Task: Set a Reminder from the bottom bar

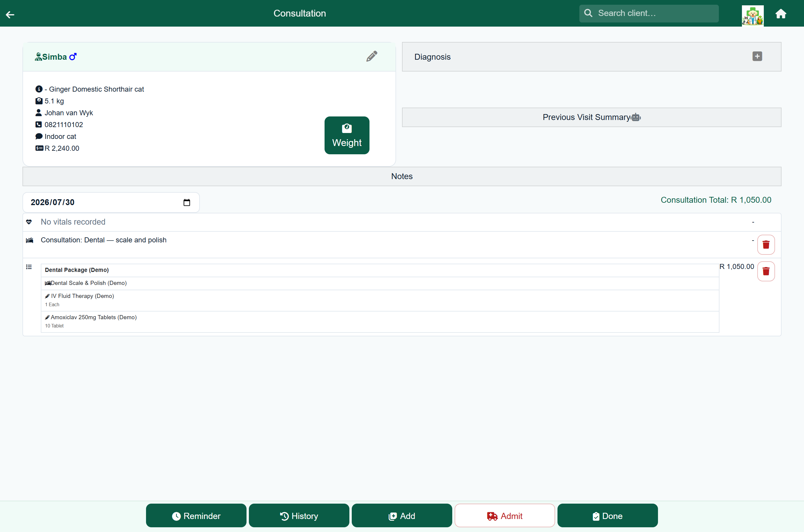Action: pos(196,516)
